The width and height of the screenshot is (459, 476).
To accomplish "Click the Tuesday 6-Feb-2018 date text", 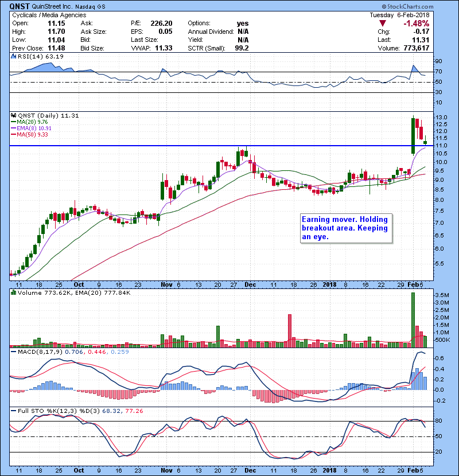I will [399, 15].
